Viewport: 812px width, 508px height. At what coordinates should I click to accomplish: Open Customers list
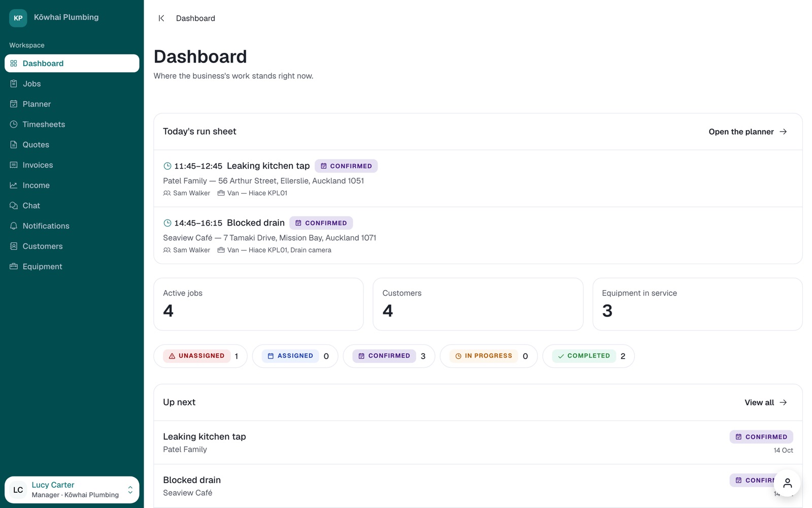pos(72,246)
